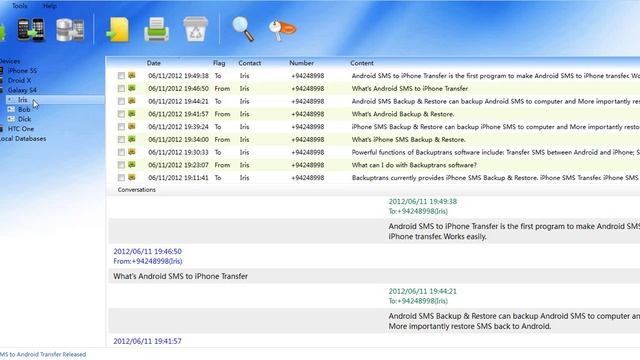Viewport: 640px width, 360px height.
Task: Check the box for 19:39:24 message
Action: [121, 127]
